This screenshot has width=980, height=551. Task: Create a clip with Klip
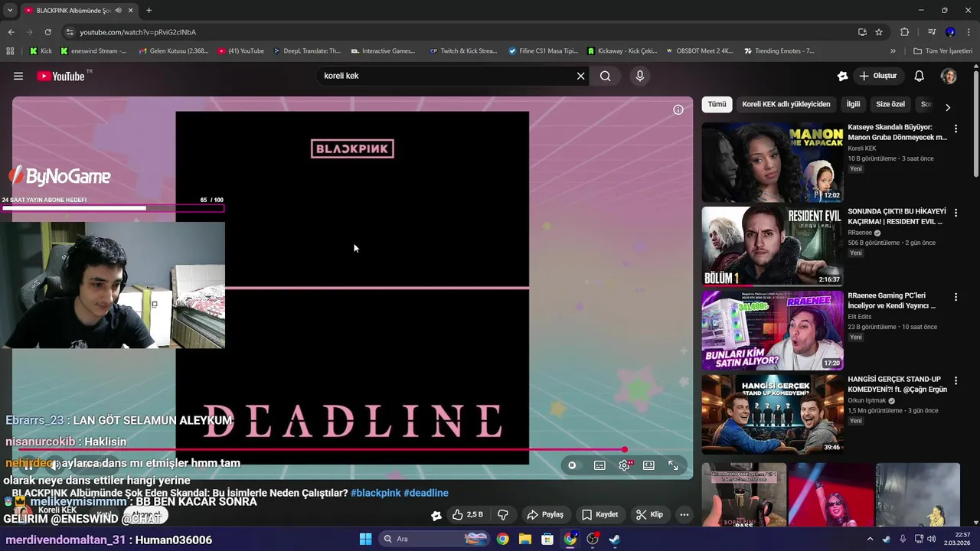click(649, 514)
